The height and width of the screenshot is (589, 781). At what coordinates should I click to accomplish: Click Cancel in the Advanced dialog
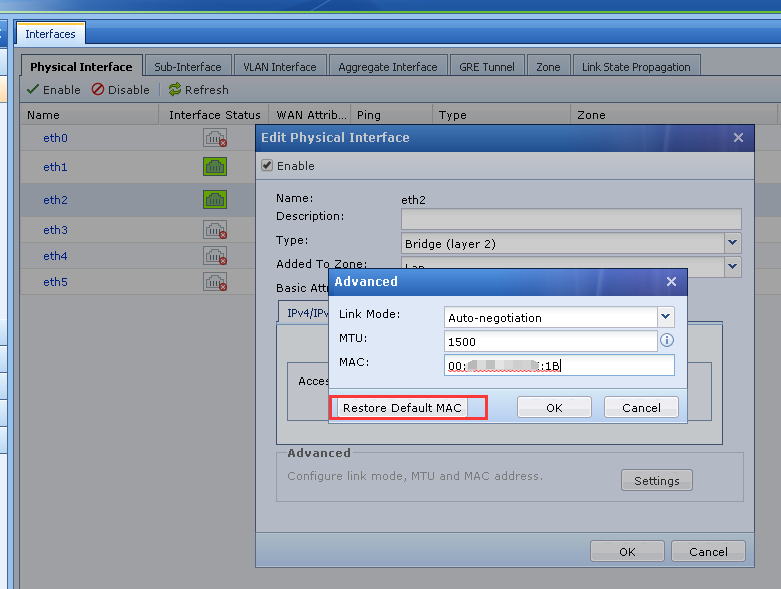(641, 408)
